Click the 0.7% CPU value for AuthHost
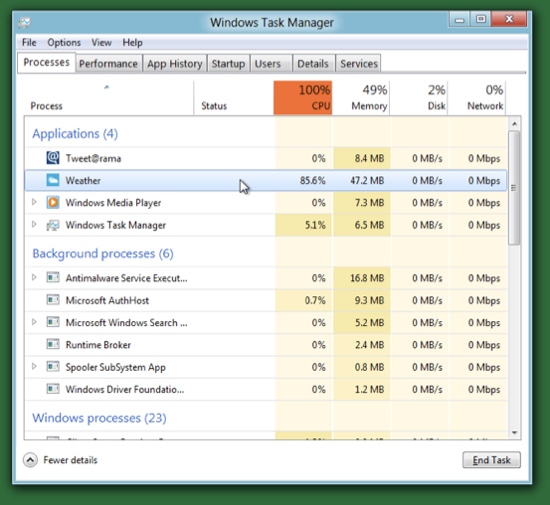 315,300
